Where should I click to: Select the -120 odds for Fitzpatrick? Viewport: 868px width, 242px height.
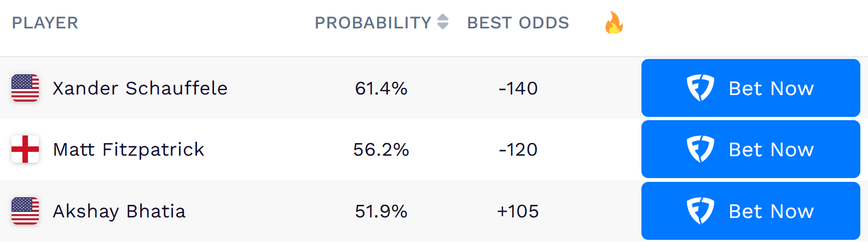point(518,149)
